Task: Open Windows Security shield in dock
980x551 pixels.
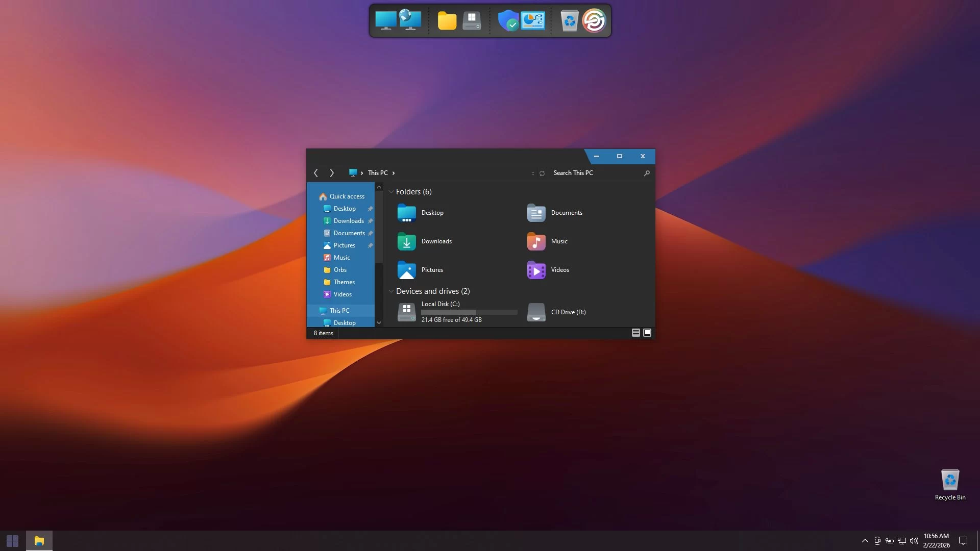Action: click(x=508, y=21)
